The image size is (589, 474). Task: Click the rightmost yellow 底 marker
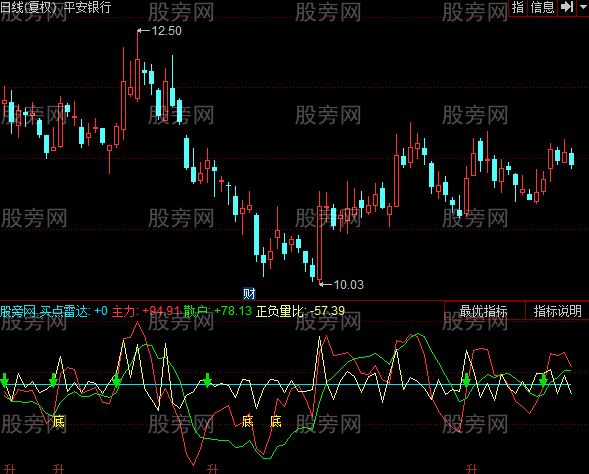pyautogui.click(x=276, y=421)
